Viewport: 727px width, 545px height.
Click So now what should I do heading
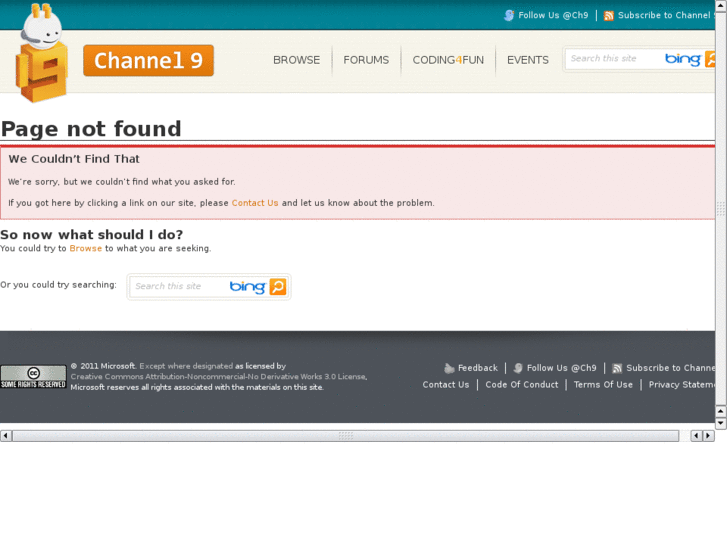(92, 235)
